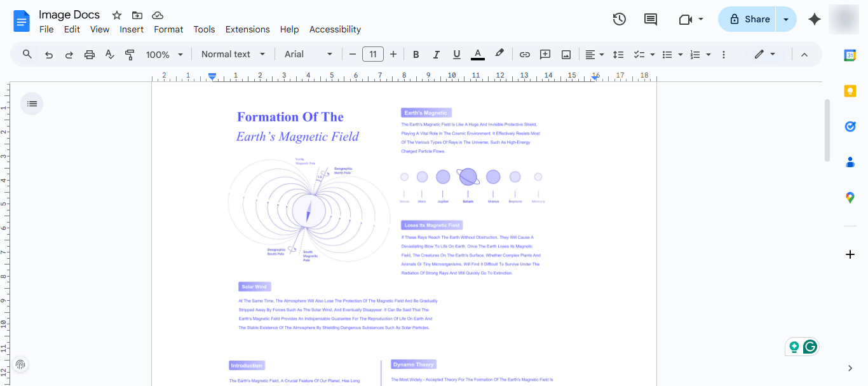The width and height of the screenshot is (868, 386).
Task: Run spelling and grammar check
Action: 109,55
